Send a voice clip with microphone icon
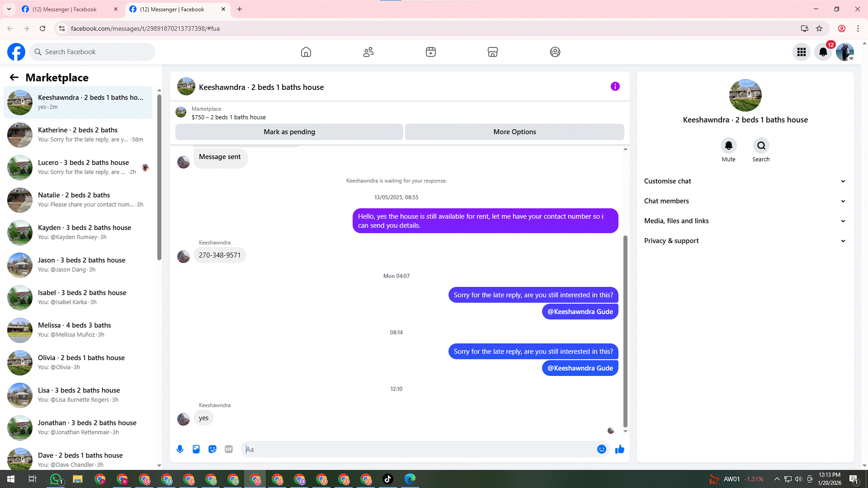This screenshot has height=488, width=868. [180, 449]
